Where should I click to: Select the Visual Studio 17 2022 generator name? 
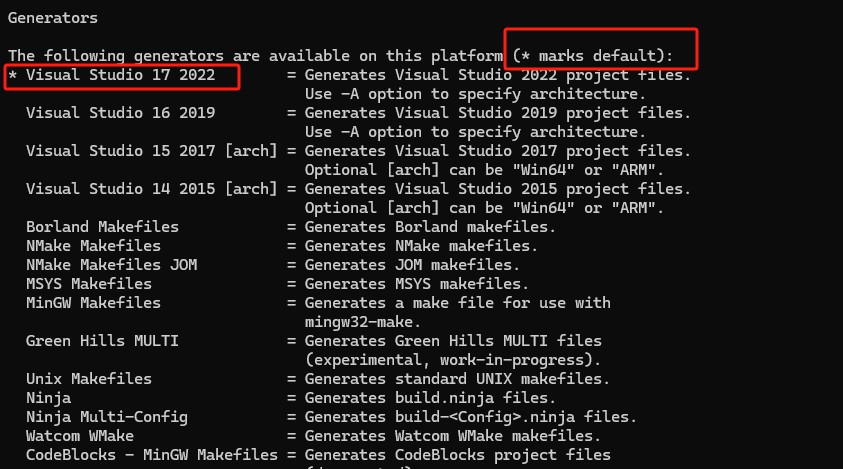coord(120,75)
